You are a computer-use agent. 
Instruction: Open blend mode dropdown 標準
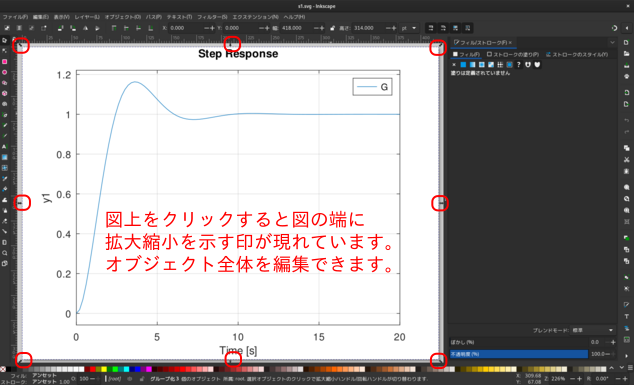point(592,330)
